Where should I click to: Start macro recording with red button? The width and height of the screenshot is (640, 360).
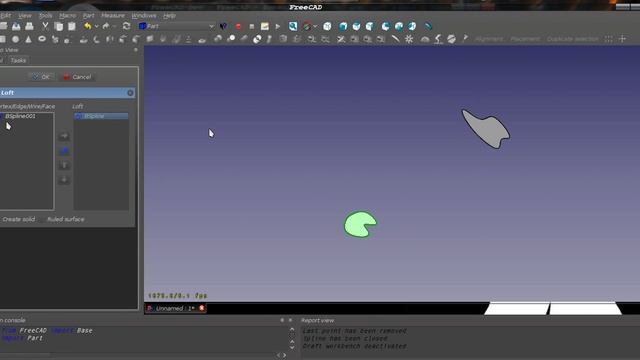[x=238, y=26]
